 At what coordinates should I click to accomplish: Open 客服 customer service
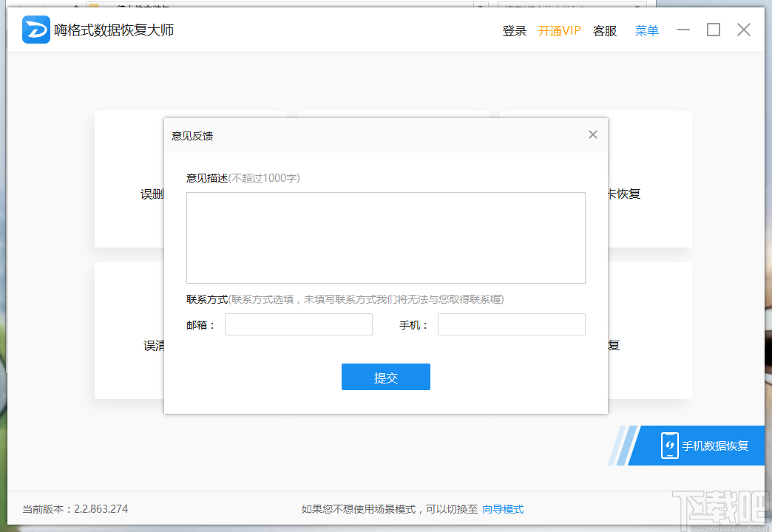[605, 30]
